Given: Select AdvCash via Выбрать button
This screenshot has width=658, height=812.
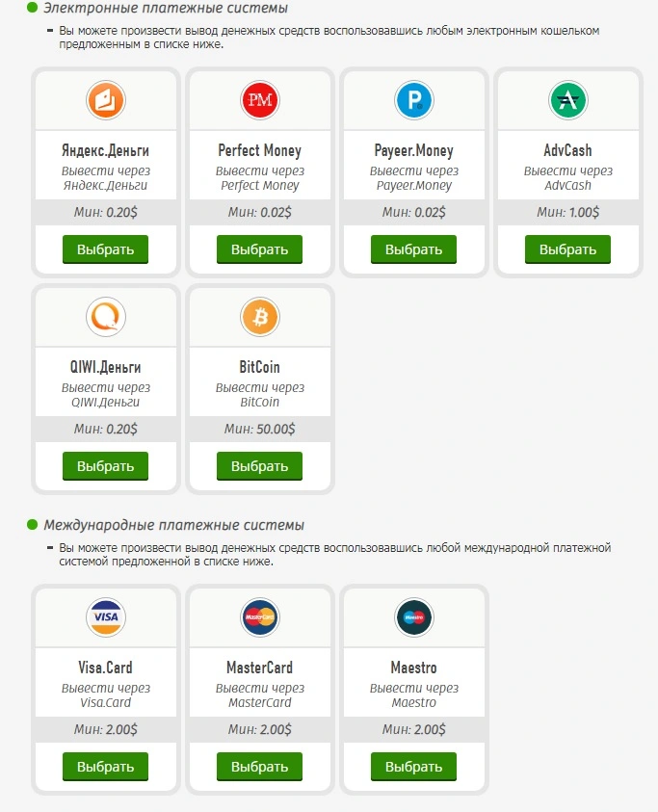Looking at the screenshot, I should (x=567, y=249).
